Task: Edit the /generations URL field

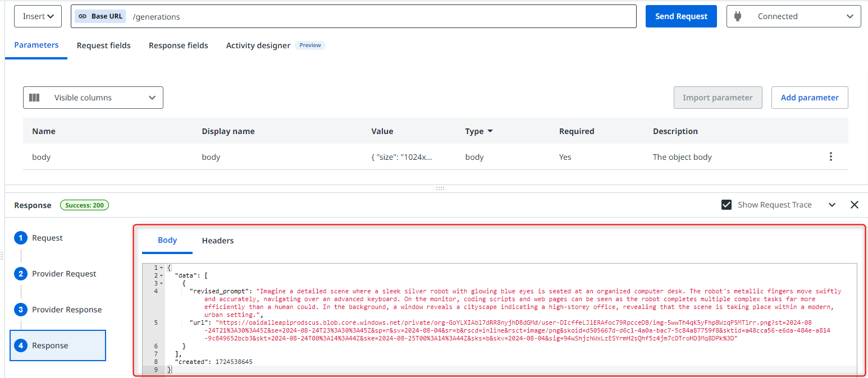Action: pos(354,16)
